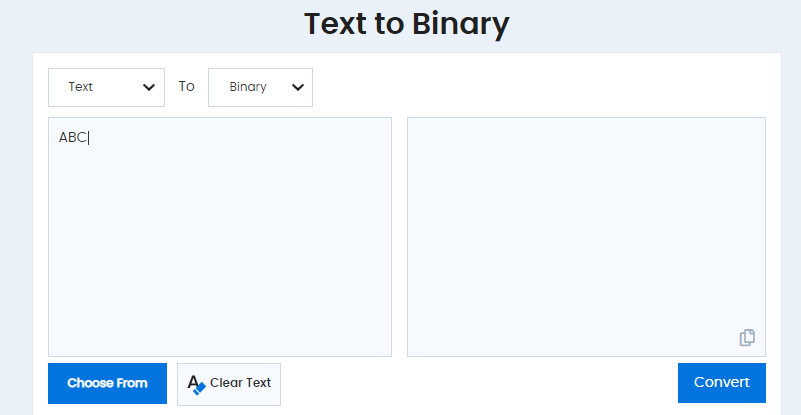The width and height of the screenshot is (801, 415).
Task: Focus the input text area containing ABC
Action: [220, 237]
